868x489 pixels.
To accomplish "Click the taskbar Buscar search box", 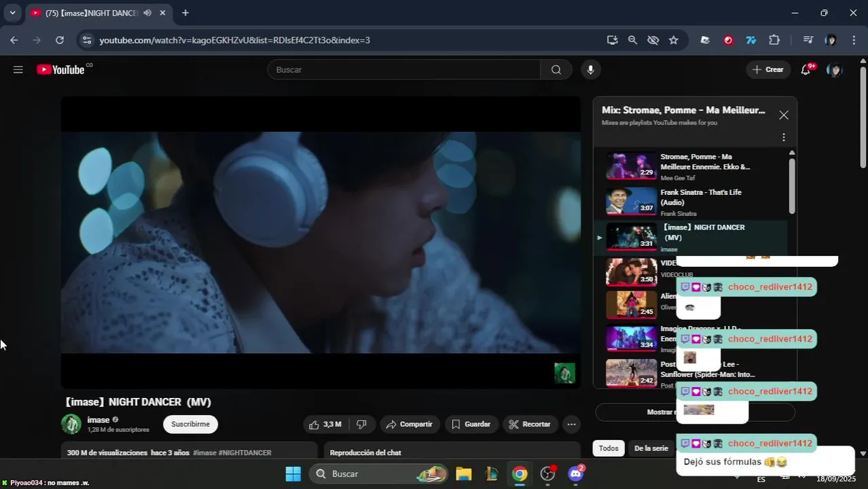I will pyautogui.click(x=378, y=474).
